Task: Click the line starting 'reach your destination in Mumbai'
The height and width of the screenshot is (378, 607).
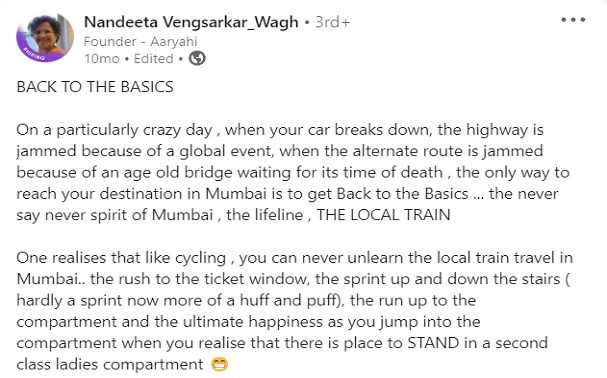Action: pyautogui.click(x=287, y=194)
